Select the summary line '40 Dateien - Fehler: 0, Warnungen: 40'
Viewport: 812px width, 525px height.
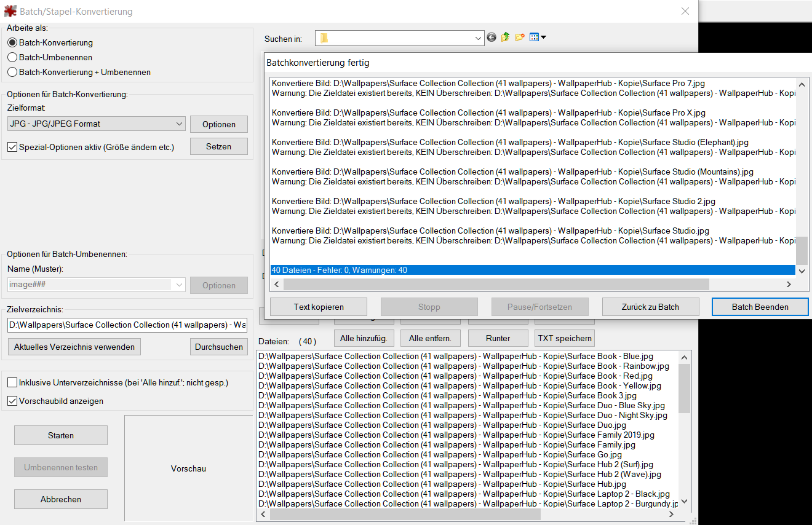coord(533,270)
